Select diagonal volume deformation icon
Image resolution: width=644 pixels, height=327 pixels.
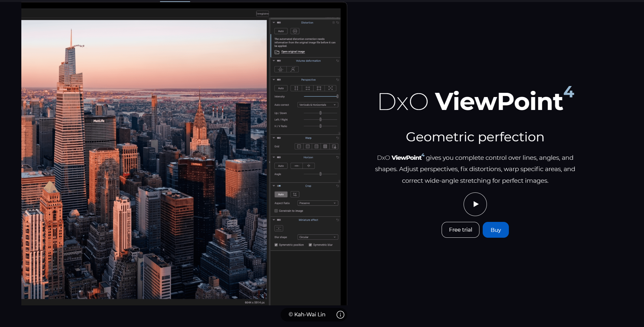point(293,69)
